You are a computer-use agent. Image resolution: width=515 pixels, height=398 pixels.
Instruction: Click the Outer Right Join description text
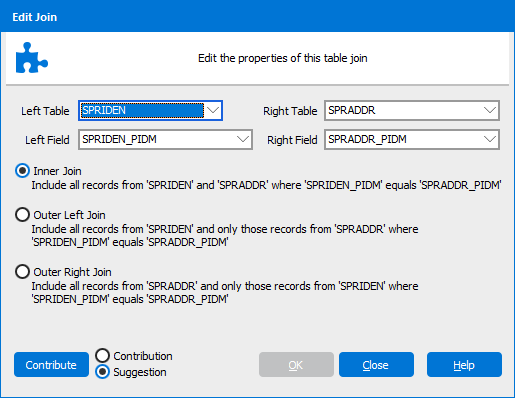pyautogui.click(x=225, y=292)
